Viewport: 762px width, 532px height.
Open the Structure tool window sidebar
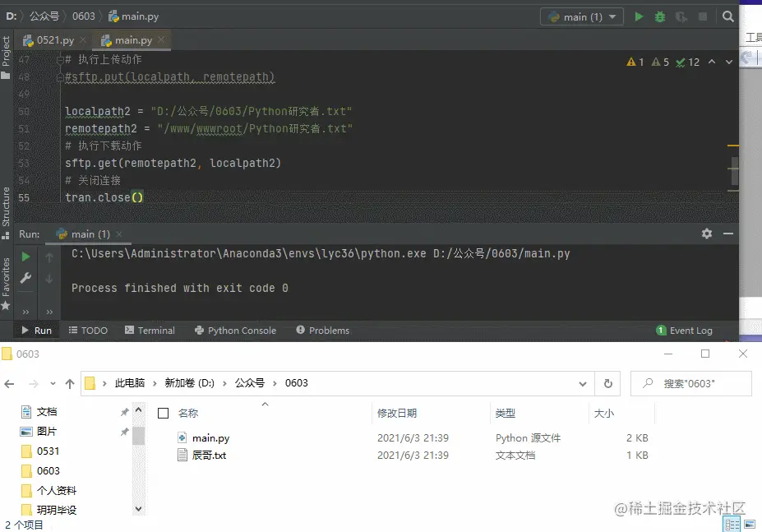pos(6,212)
